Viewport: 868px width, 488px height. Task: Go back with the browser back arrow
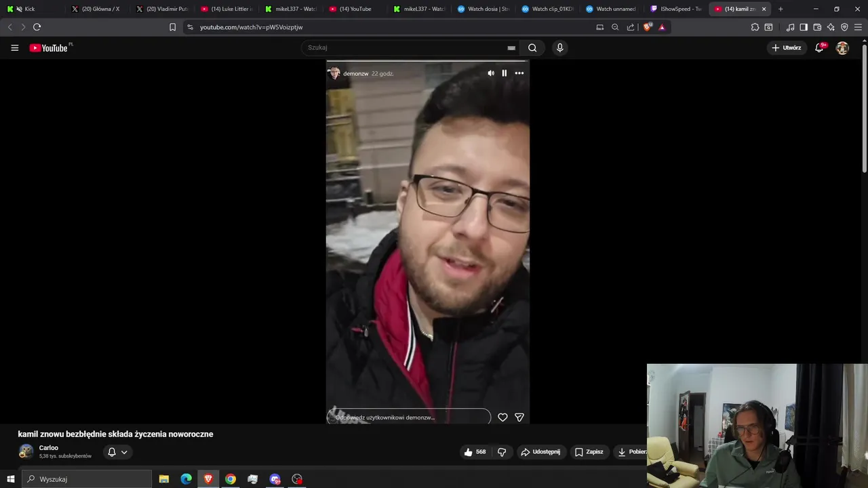pos(9,27)
